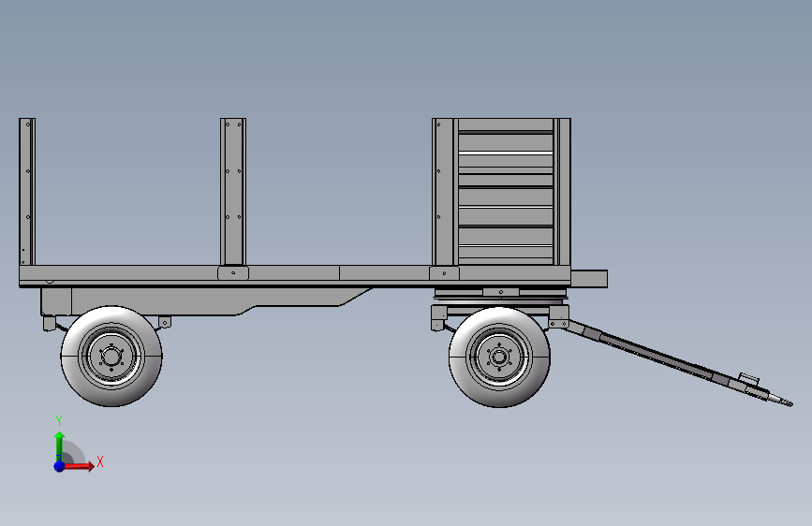
Task: Select the rear wheel hub on the left
Action: [111, 357]
